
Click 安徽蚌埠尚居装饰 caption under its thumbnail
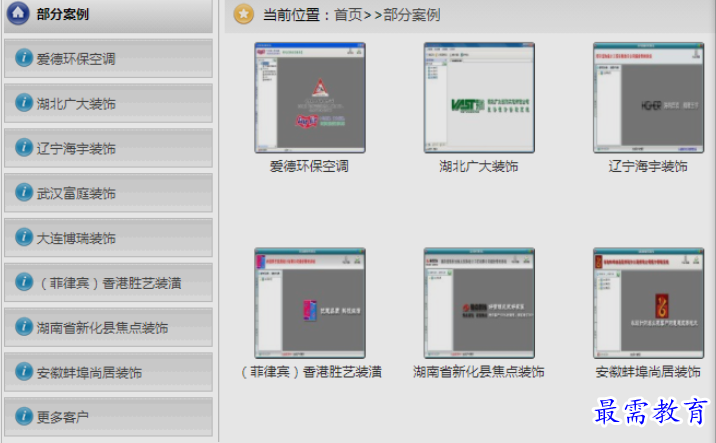(648, 372)
